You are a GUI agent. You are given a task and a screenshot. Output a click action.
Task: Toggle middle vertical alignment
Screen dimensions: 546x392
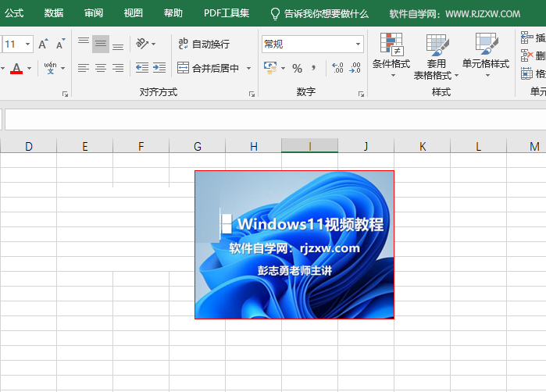click(101, 45)
